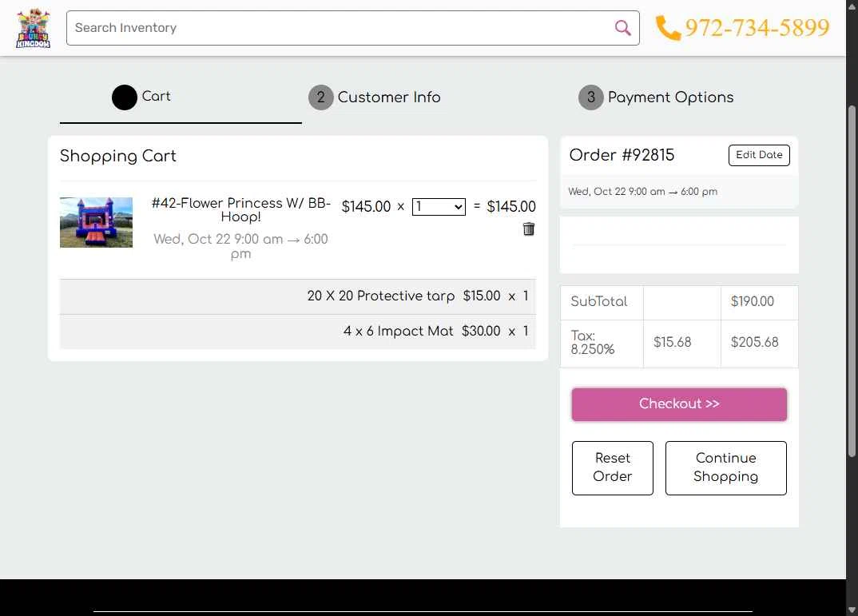Select the 4 x 6 Impact Mat row
The height and width of the screenshot is (616, 858).
298,332
